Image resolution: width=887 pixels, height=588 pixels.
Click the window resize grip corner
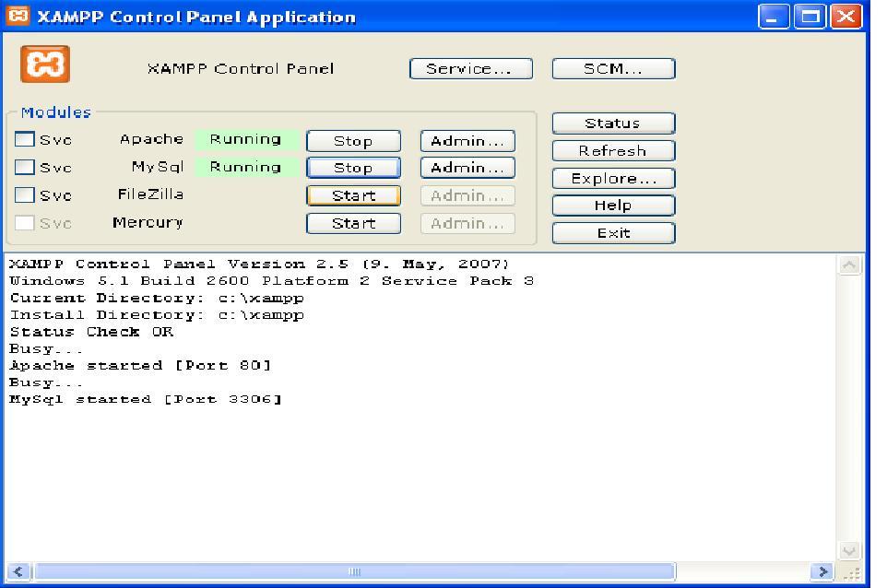[851, 572]
